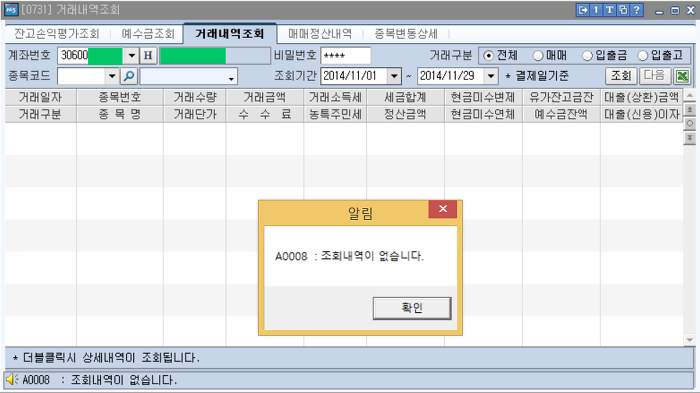Click the 현금미수연체 column header
700x393 pixels.
coord(483,114)
